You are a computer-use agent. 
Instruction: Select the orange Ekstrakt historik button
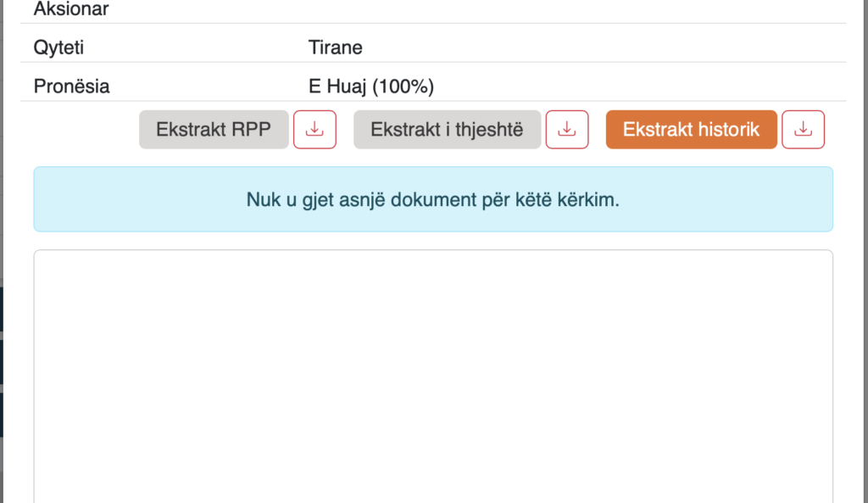(x=692, y=130)
